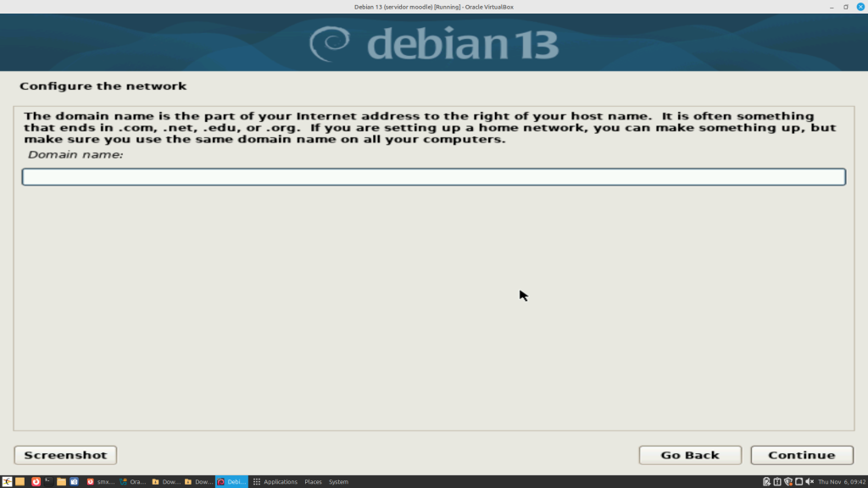The image size is (868, 488).
Task: Click the Go Back button
Action: [689, 455]
